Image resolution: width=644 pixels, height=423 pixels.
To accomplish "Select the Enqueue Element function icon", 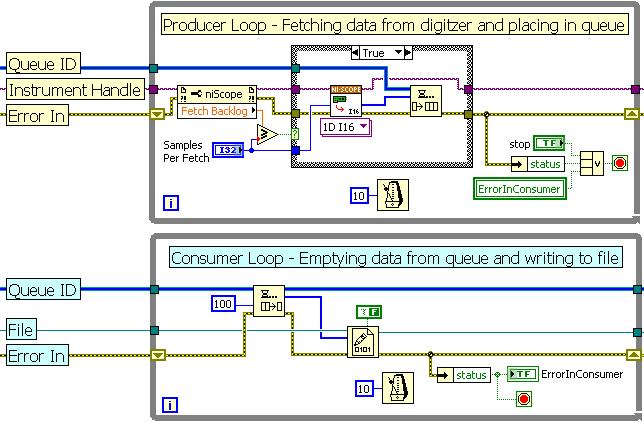I will click(x=425, y=101).
